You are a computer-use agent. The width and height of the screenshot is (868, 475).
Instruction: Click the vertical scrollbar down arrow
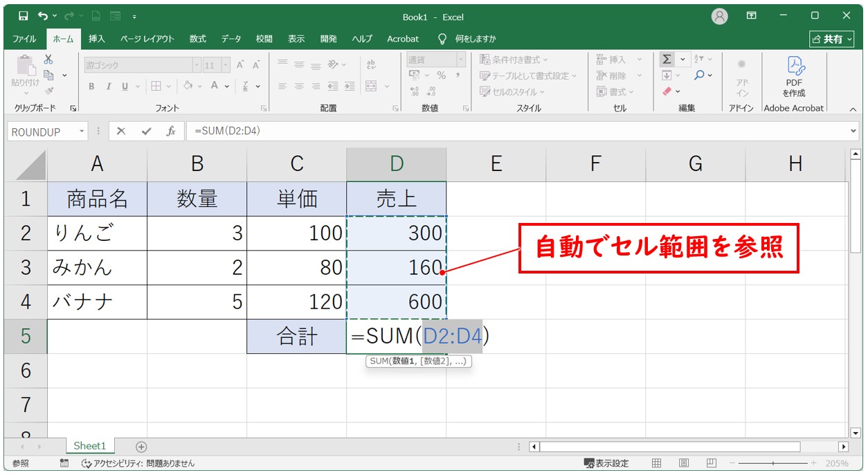pyautogui.click(x=856, y=433)
